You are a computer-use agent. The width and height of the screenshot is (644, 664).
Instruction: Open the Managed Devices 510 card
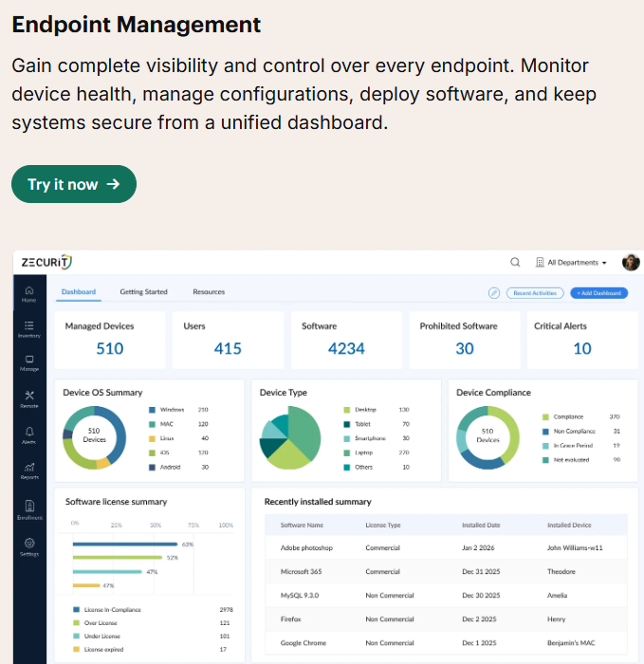coord(110,340)
